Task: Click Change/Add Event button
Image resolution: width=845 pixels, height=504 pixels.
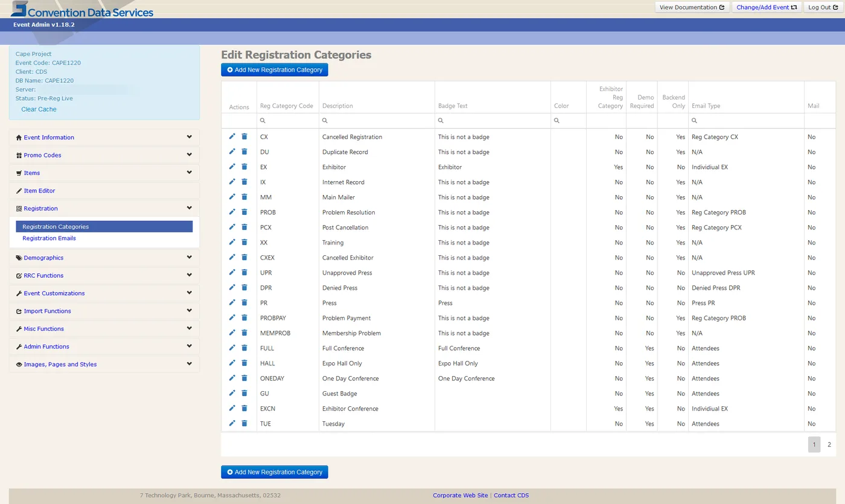Action: (x=767, y=7)
